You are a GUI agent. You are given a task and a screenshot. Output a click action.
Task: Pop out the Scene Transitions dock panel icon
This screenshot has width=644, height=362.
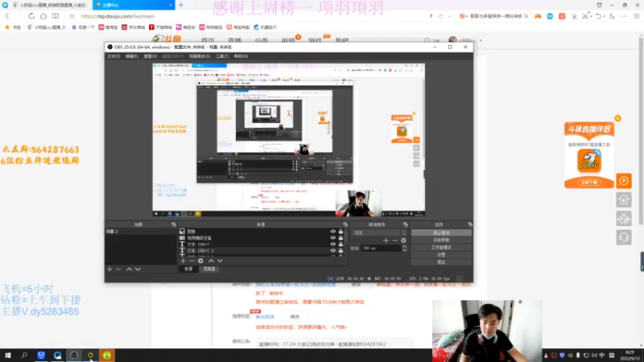[406, 224]
